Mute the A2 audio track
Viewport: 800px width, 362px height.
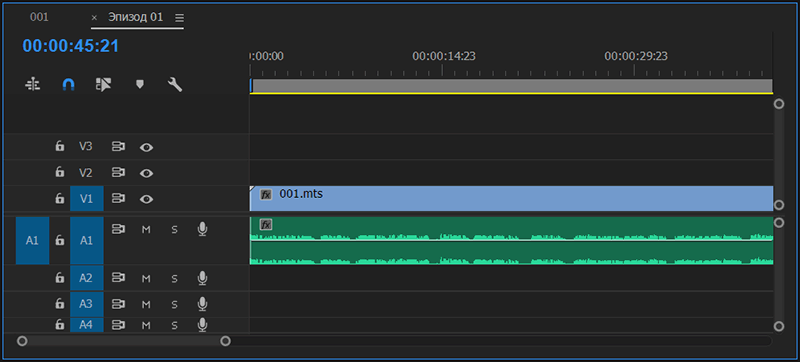pyautogui.click(x=146, y=278)
